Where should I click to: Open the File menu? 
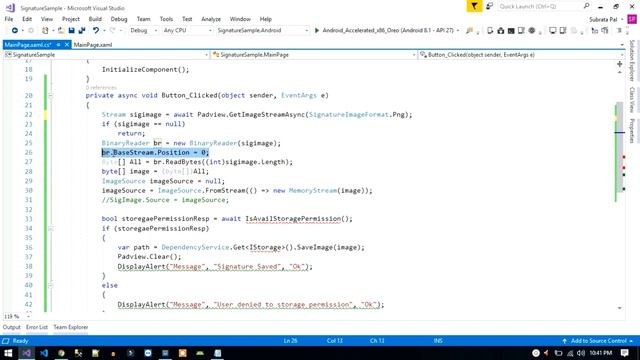click(x=9, y=19)
